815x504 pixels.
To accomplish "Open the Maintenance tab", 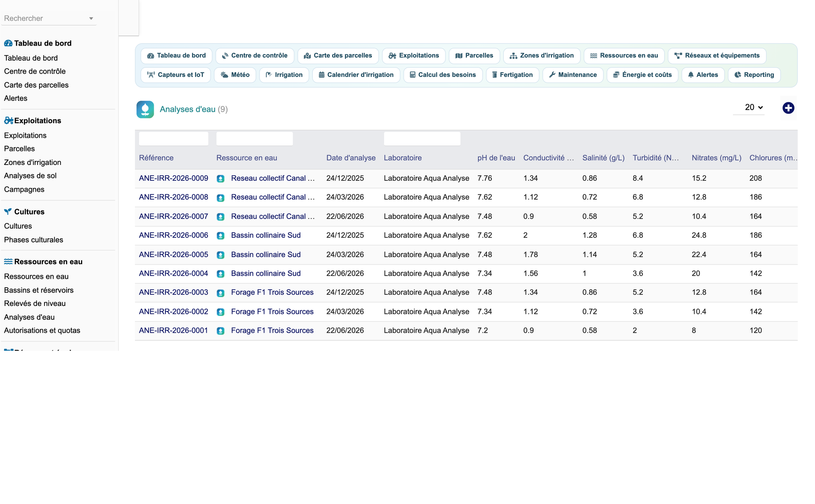I will pos(573,75).
